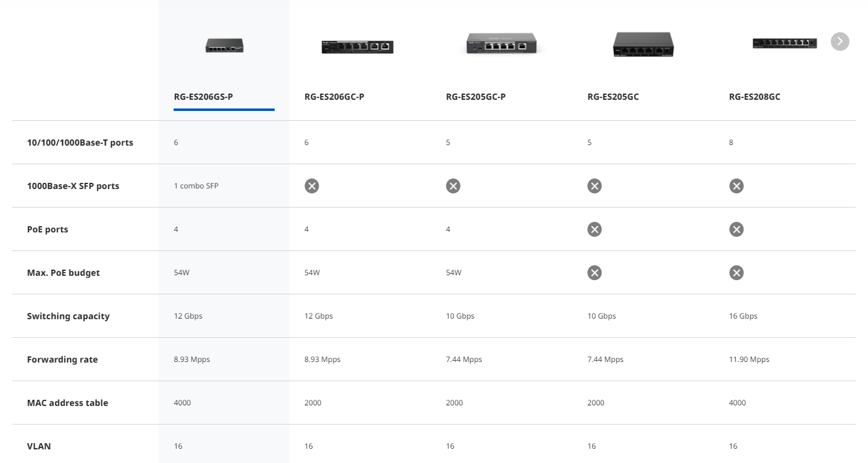The height and width of the screenshot is (463, 868).
Task: Click the SFP ports X icon for RG-ES205GC-P
Action: coord(453,186)
